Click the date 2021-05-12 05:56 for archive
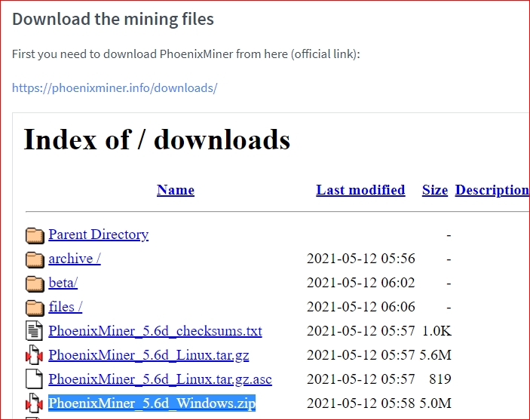This screenshot has width=530, height=420. coord(360,259)
